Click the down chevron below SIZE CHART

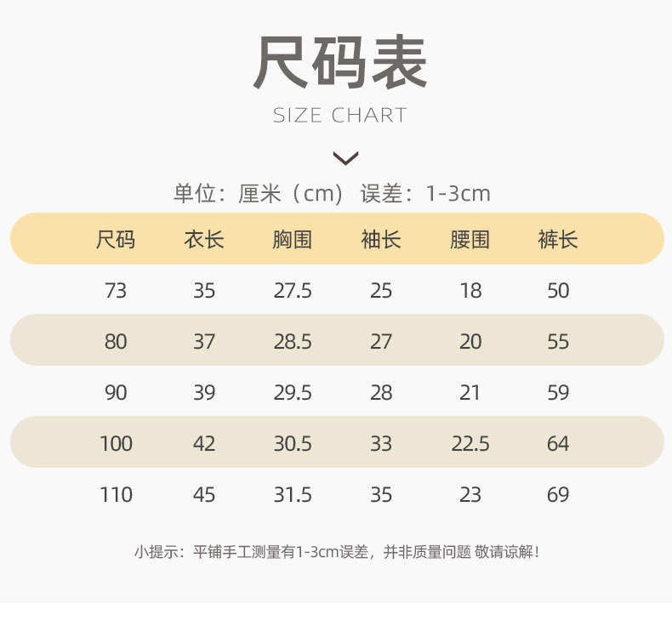pos(345,157)
